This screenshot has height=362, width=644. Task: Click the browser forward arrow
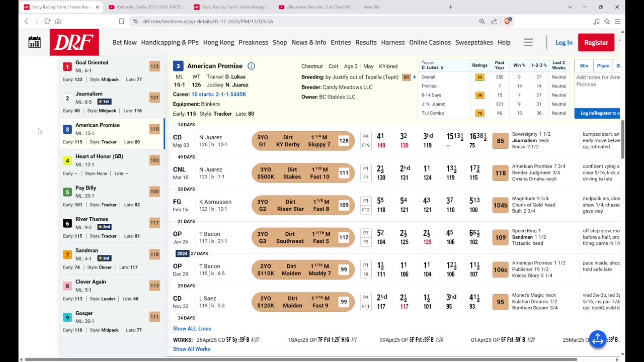pos(36,21)
